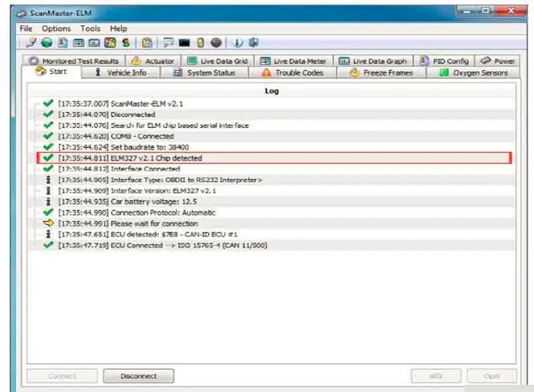
Task: Switch to the Oxygen Sensors tab
Action: pyautogui.click(x=473, y=73)
